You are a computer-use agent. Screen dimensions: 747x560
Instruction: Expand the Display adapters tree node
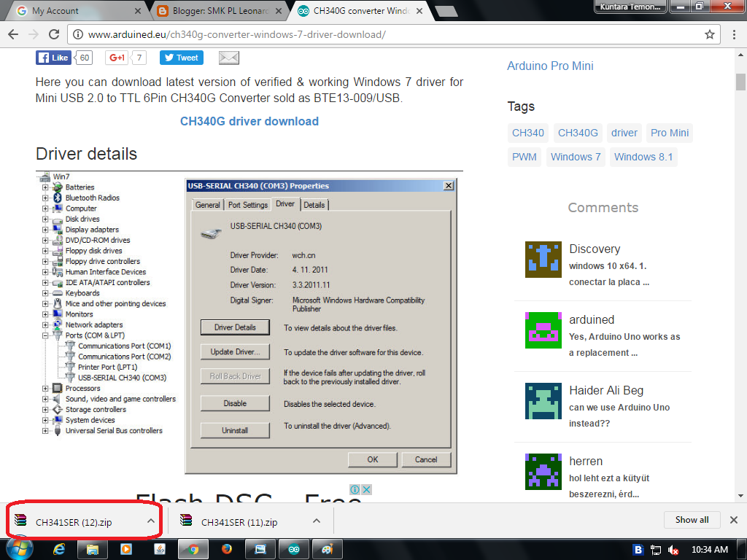[45, 230]
